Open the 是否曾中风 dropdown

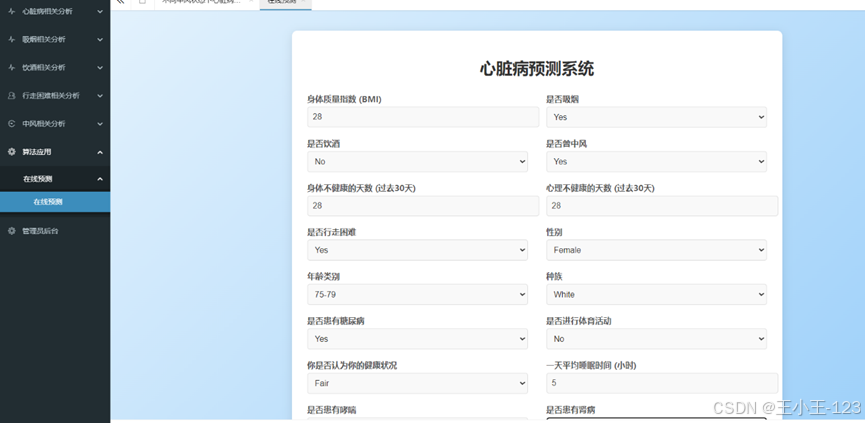point(656,162)
